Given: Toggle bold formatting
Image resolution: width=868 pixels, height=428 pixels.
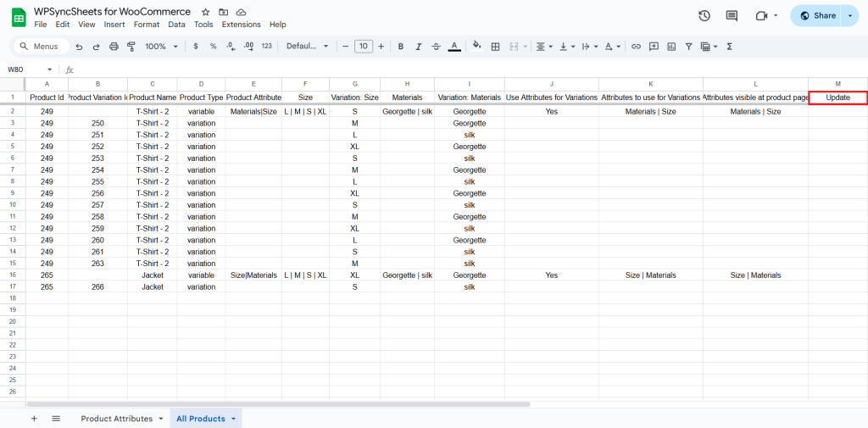Looking at the screenshot, I should coord(401,47).
